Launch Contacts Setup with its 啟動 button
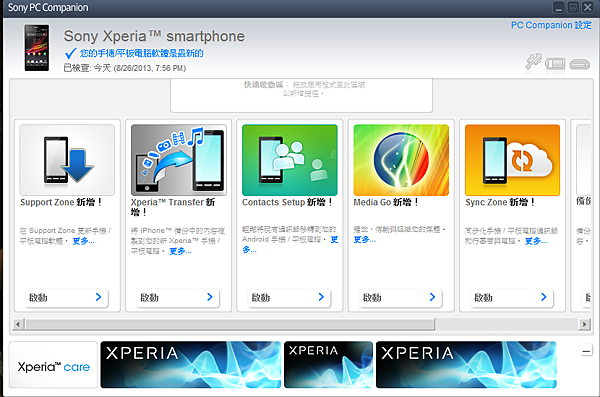This screenshot has height=397, width=600. (289, 297)
